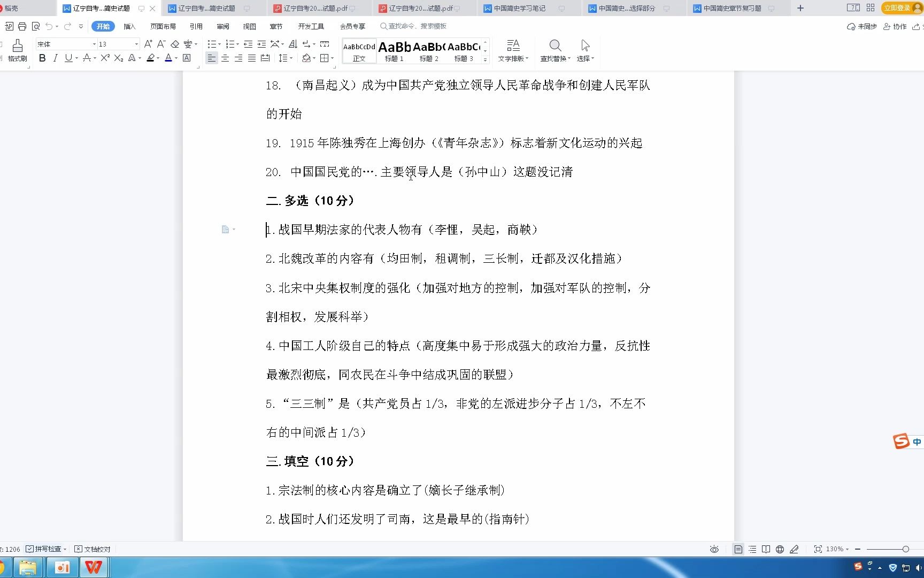
Task: Click the sort (A-Z arrow) icon
Action: (x=293, y=44)
